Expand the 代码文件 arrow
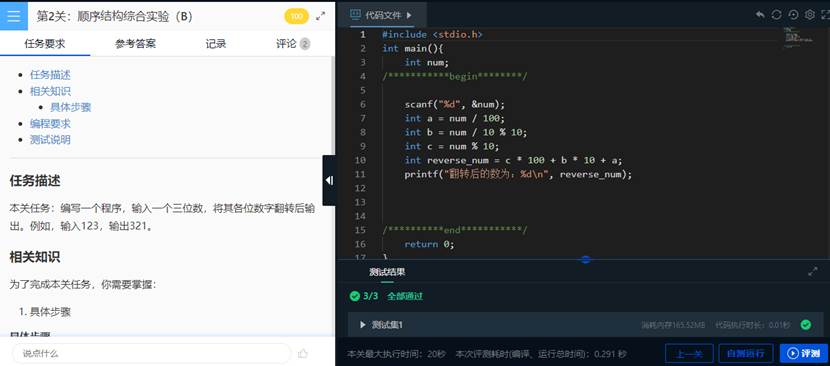 click(x=409, y=15)
